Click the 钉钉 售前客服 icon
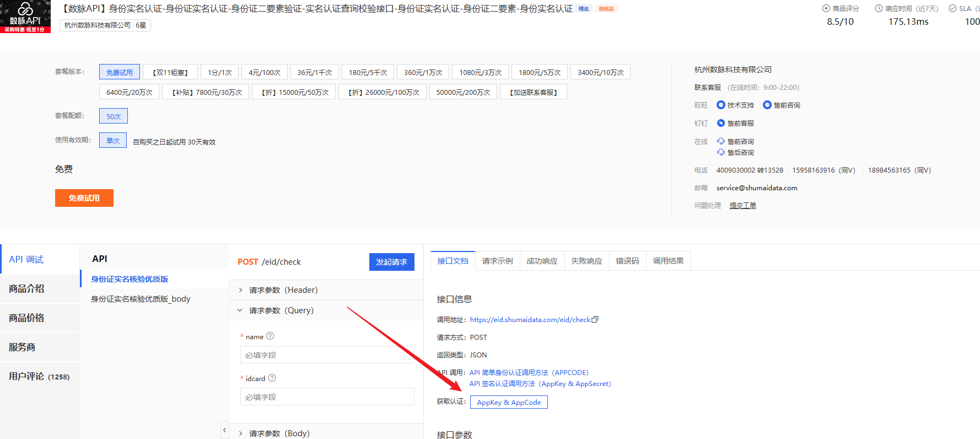The width and height of the screenshot is (980, 439). click(x=720, y=123)
